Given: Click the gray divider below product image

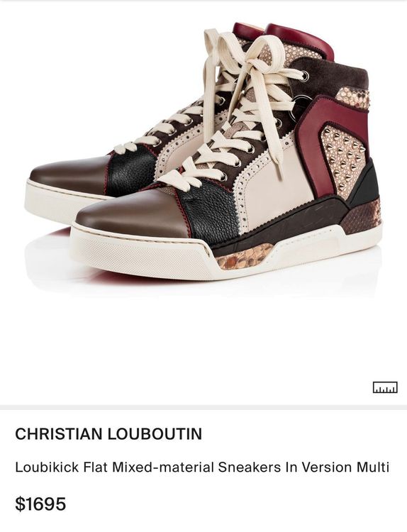Looking at the screenshot, I should click(x=203, y=407).
